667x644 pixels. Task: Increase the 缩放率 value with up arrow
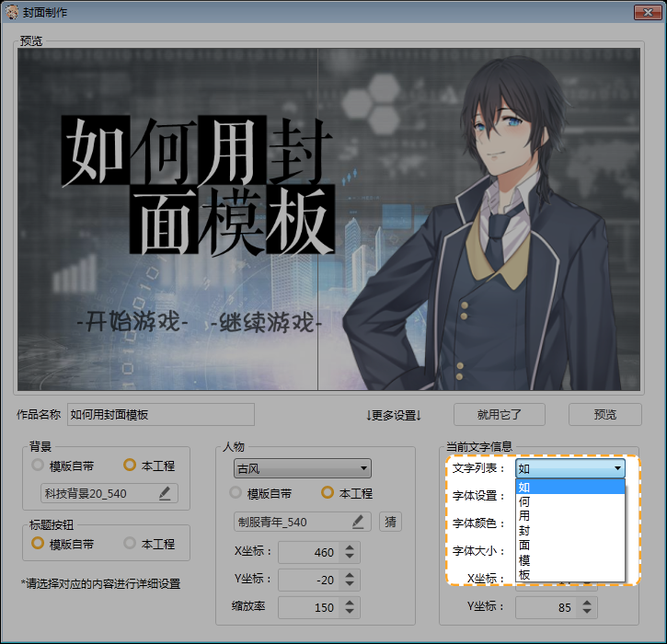349,603
